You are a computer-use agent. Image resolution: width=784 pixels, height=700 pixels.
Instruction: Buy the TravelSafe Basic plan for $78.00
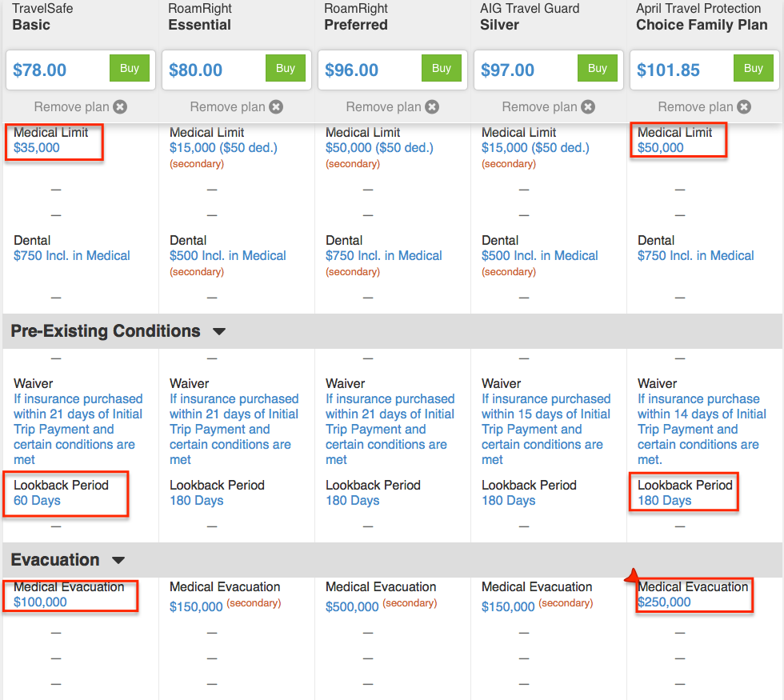(x=130, y=68)
